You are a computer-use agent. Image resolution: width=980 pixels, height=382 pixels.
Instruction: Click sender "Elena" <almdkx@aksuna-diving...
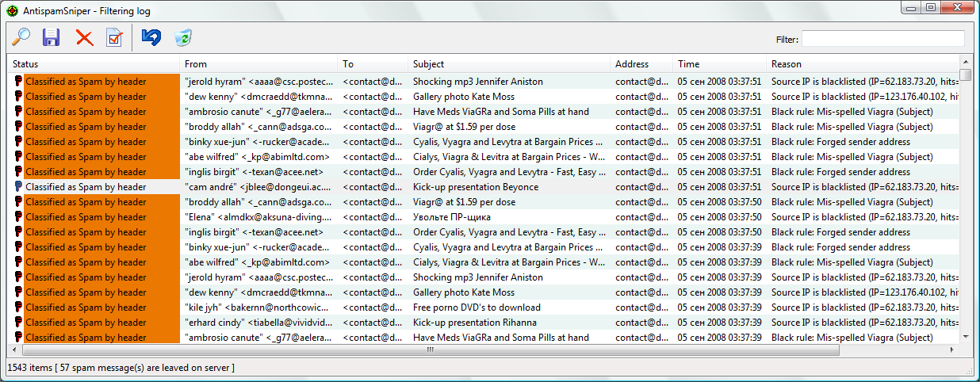(259, 217)
